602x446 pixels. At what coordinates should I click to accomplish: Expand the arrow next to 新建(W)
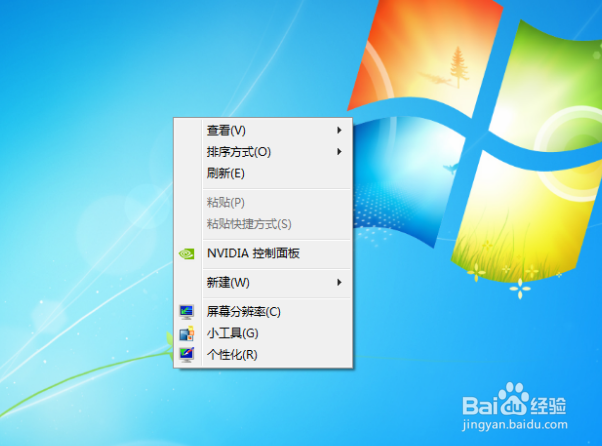tap(339, 283)
